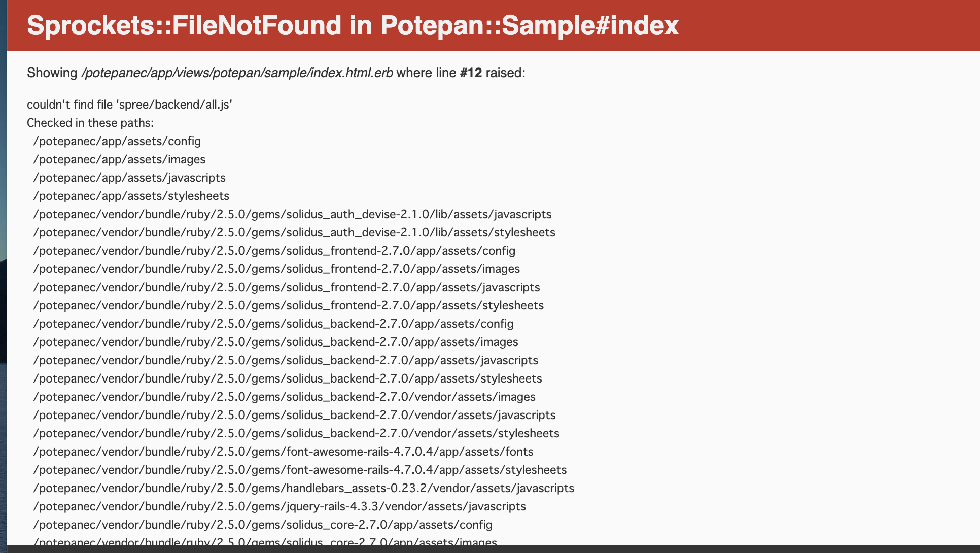This screenshot has width=980, height=553.
Task: Click the jquery-rails vendor/assets/javascripts path
Action: tap(279, 506)
